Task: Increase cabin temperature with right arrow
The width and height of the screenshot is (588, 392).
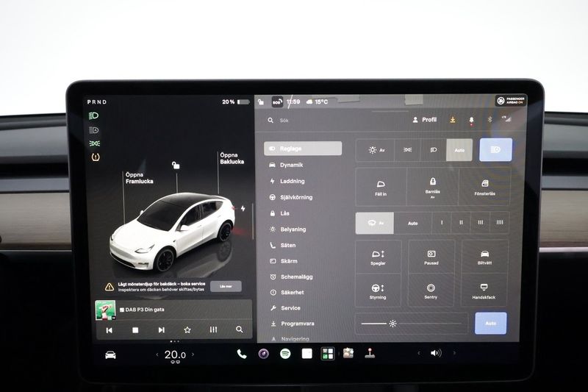Action: 193,354
